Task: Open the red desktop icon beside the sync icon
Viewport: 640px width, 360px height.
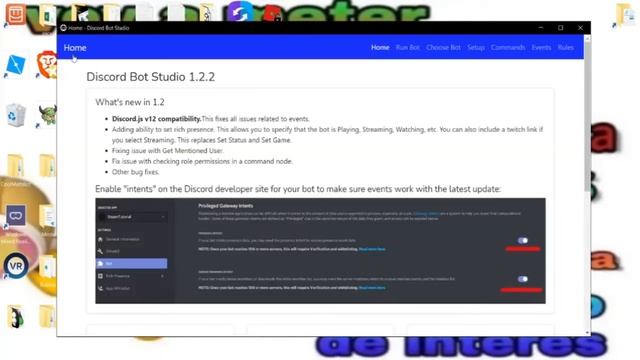Action: [272, 14]
